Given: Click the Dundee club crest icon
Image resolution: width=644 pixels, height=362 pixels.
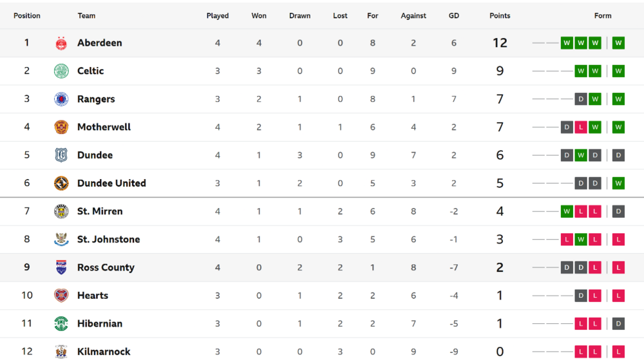Looking at the screenshot, I should (61, 155).
